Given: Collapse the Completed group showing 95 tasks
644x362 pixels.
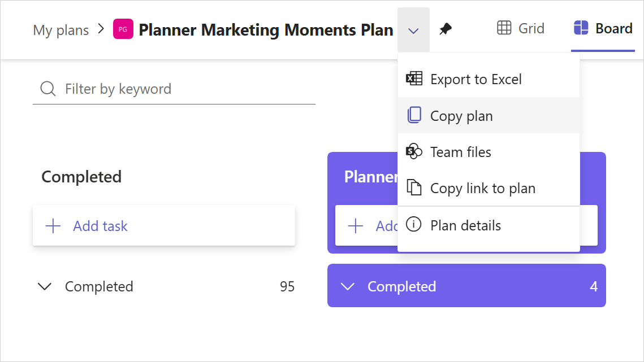Looking at the screenshot, I should pos(45,286).
